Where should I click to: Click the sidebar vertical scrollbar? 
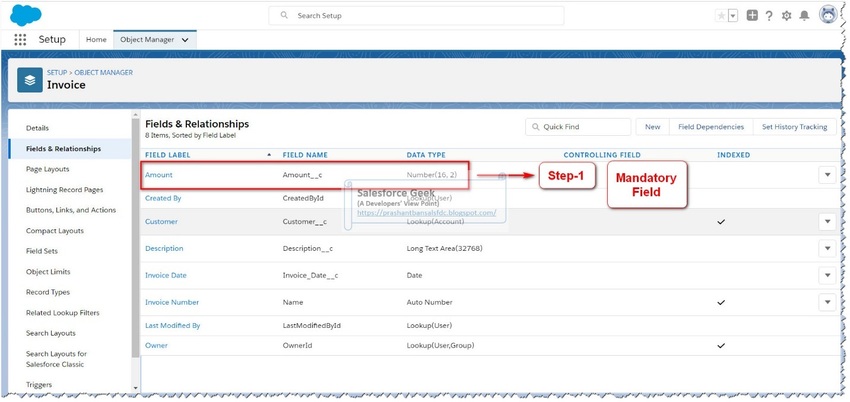135,237
